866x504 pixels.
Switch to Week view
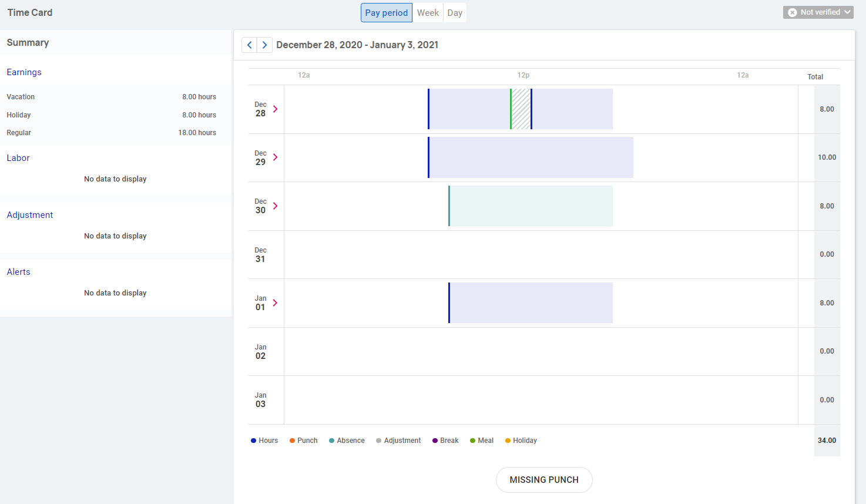(428, 13)
